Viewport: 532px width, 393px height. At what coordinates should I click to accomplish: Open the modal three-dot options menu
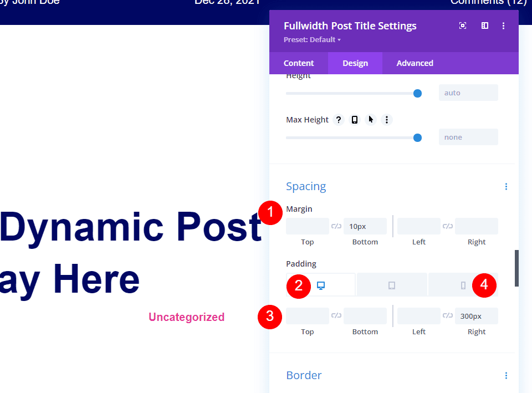pyautogui.click(x=503, y=25)
